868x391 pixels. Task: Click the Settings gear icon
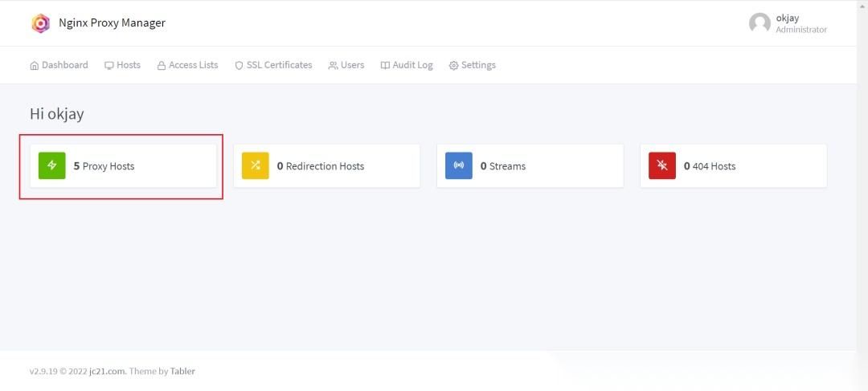pos(453,65)
